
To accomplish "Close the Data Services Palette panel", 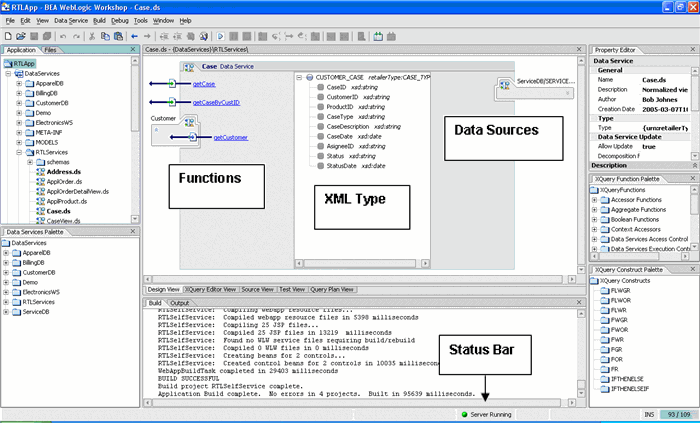I will (133, 231).
